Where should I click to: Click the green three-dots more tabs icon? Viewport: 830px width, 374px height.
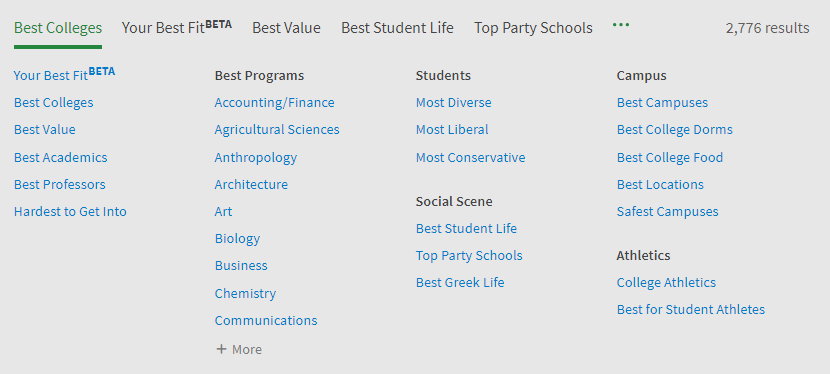pyautogui.click(x=621, y=25)
